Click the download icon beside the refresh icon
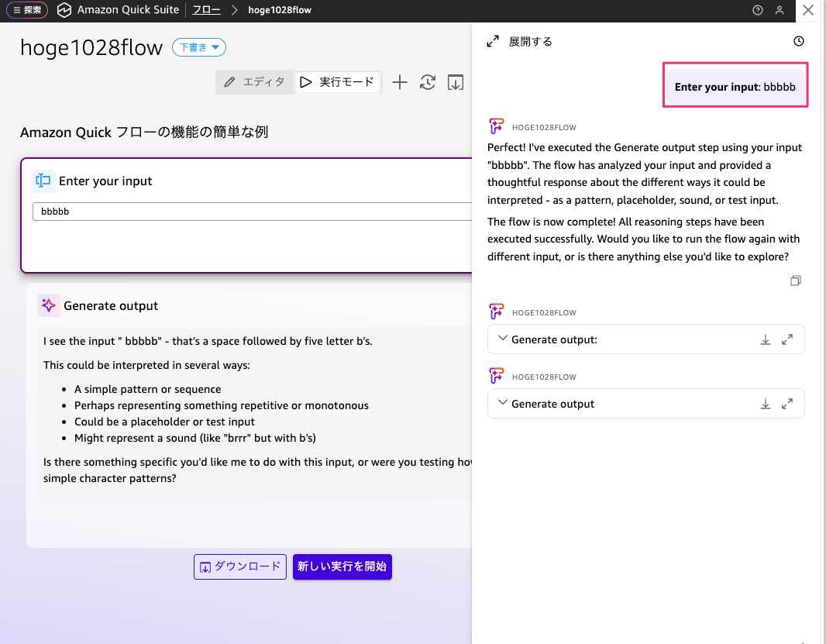The image size is (826, 644). (x=456, y=82)
